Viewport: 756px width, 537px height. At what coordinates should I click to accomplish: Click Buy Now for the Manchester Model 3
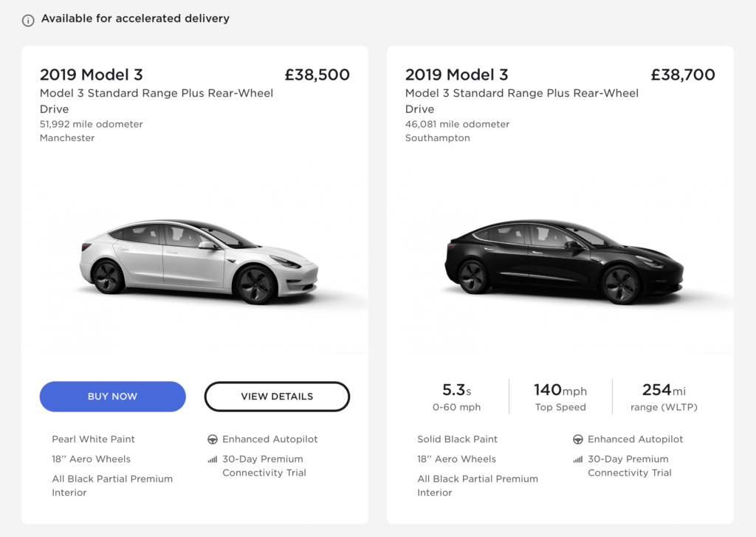(x=112, y=397)
